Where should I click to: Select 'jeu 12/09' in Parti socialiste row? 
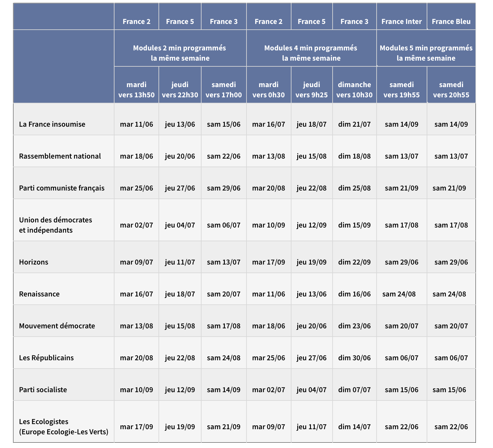click(x=180, y=390)
